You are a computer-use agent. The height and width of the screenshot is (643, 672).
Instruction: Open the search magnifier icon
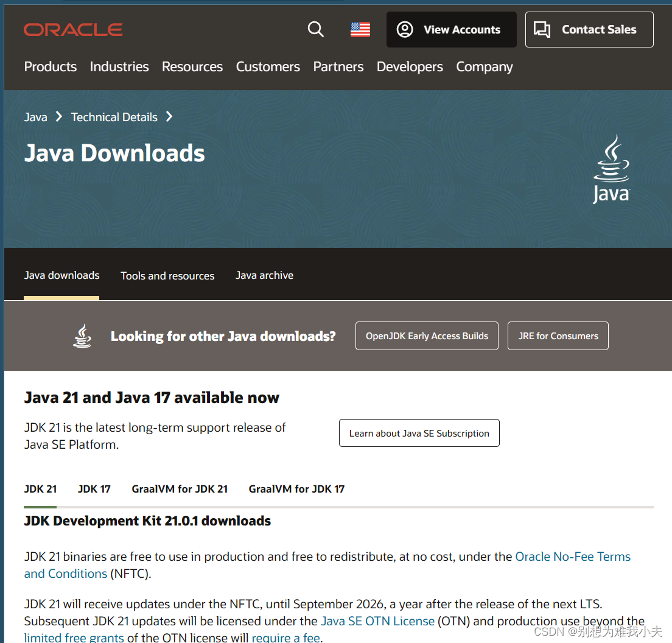[315, 29]
